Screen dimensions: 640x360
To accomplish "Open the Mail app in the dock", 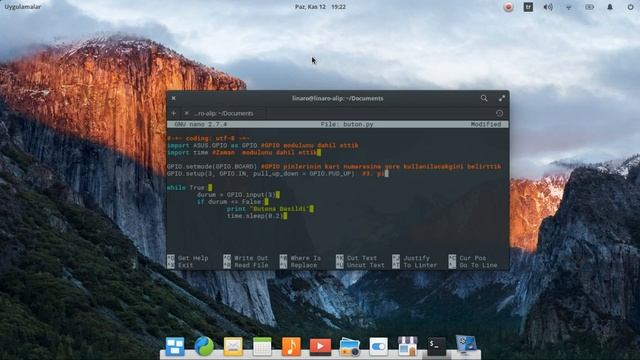I will (x=233, y=347).
